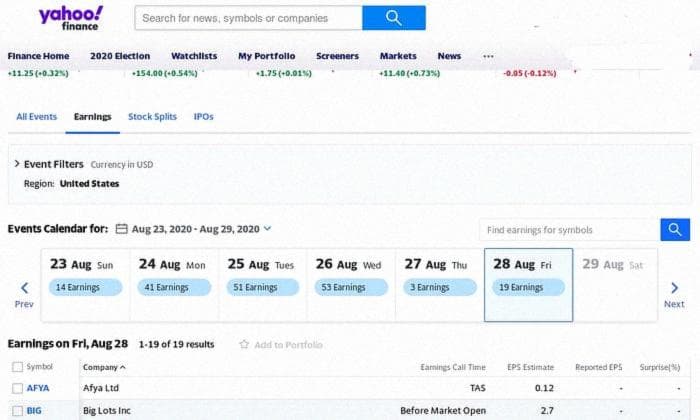This screenshot has width=700, height=420.
Task: Tick the BIG row checkbox
Action: click(17, 411)
